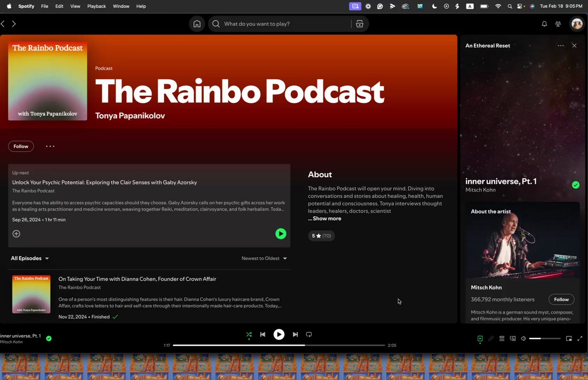Open Friend Activity icon in top bar
Screen dimensions: 588x380
click(558, 24)
